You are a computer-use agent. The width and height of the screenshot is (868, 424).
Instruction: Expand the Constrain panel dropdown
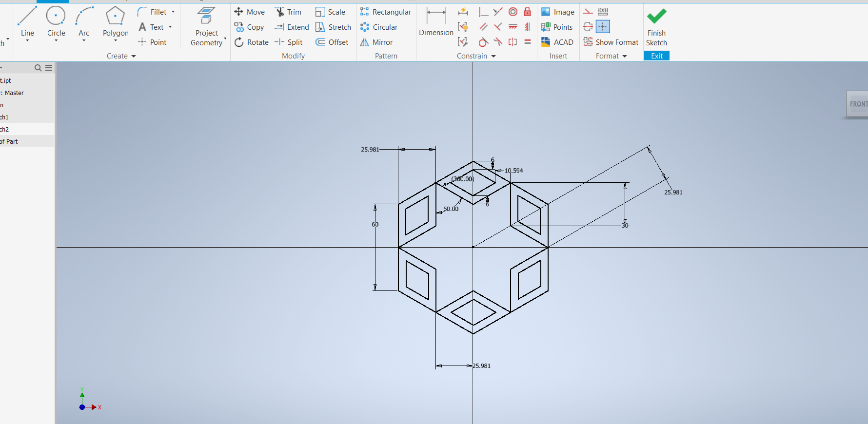click(493, 56)
